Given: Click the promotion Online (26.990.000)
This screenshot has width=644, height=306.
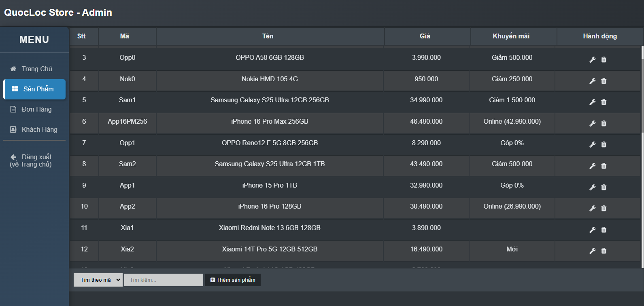Looking at the screenshot, I should tap(512, 206).
